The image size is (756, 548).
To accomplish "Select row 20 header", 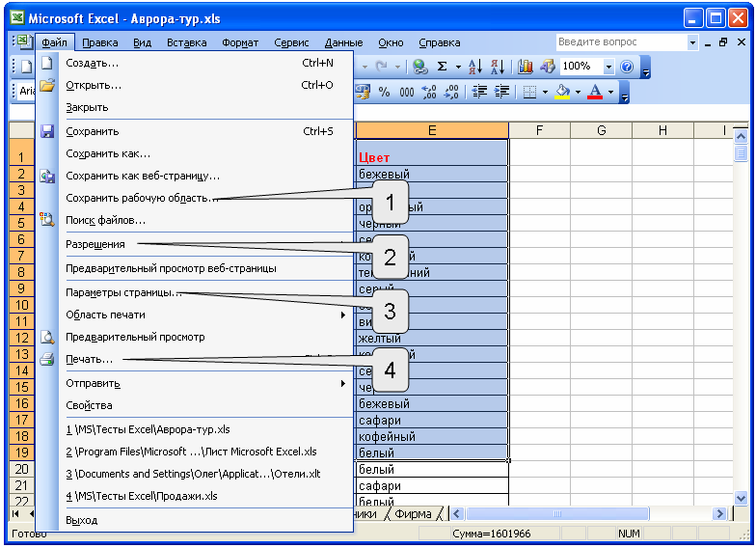I will coord(21,469).
